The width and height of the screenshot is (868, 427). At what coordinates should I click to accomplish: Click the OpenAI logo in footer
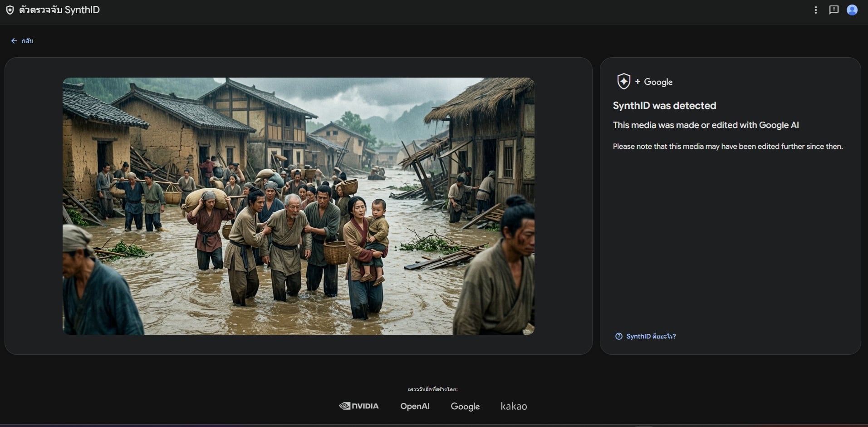coord(415,406)
